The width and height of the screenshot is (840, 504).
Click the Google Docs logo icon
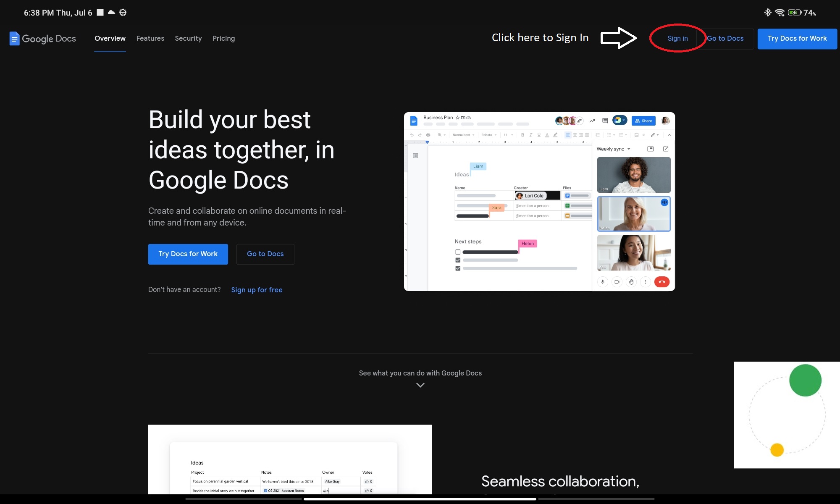(14, 39)
